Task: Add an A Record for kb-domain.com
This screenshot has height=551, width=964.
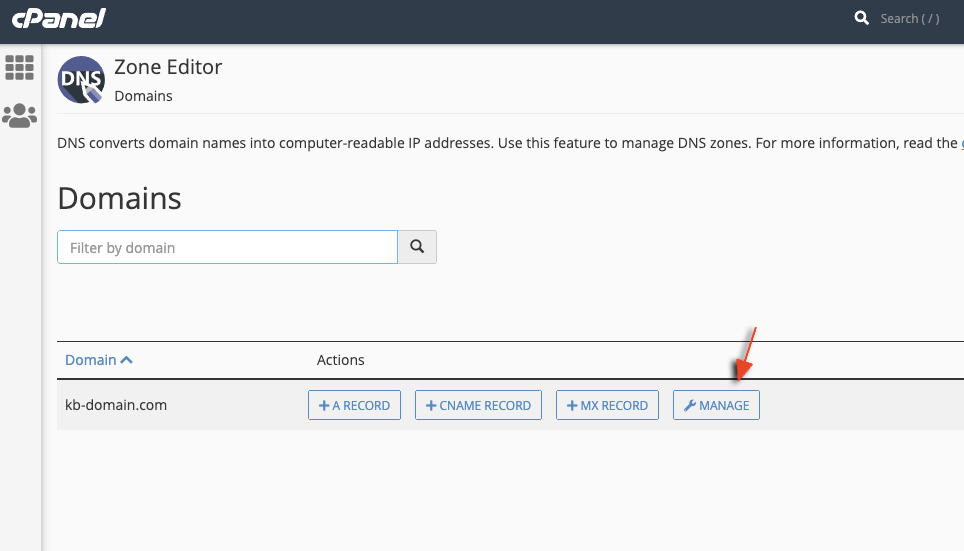Action: coord(354,405)
